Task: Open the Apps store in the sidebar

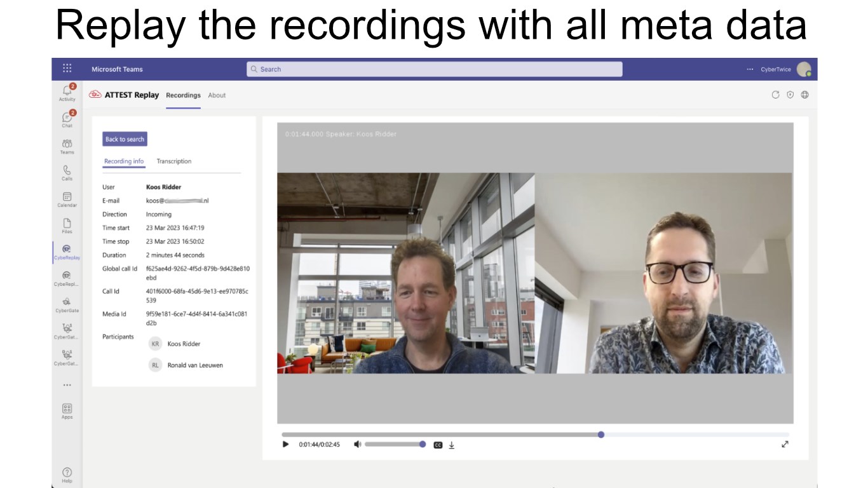Action: pyautogui.click(x=67, y=411)
